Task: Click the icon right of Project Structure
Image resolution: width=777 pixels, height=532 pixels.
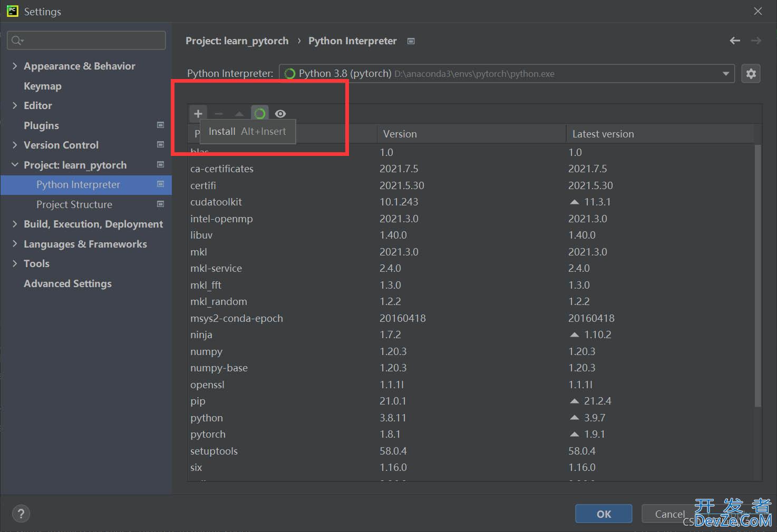Action: (160, 204)
